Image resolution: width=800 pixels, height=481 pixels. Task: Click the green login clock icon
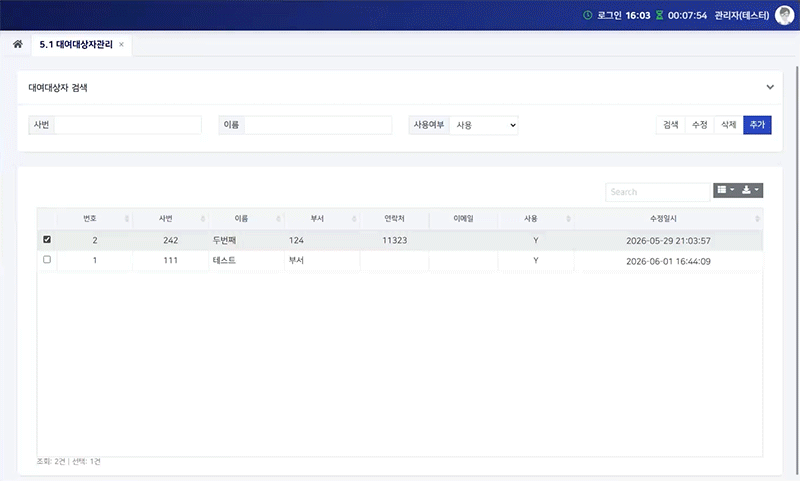(588, 15)
